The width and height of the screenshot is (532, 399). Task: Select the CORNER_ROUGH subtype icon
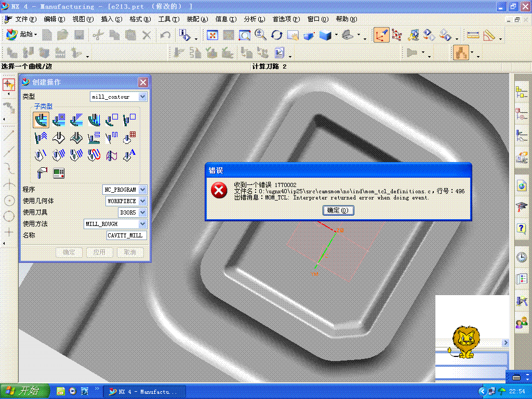tap(76, 120)
